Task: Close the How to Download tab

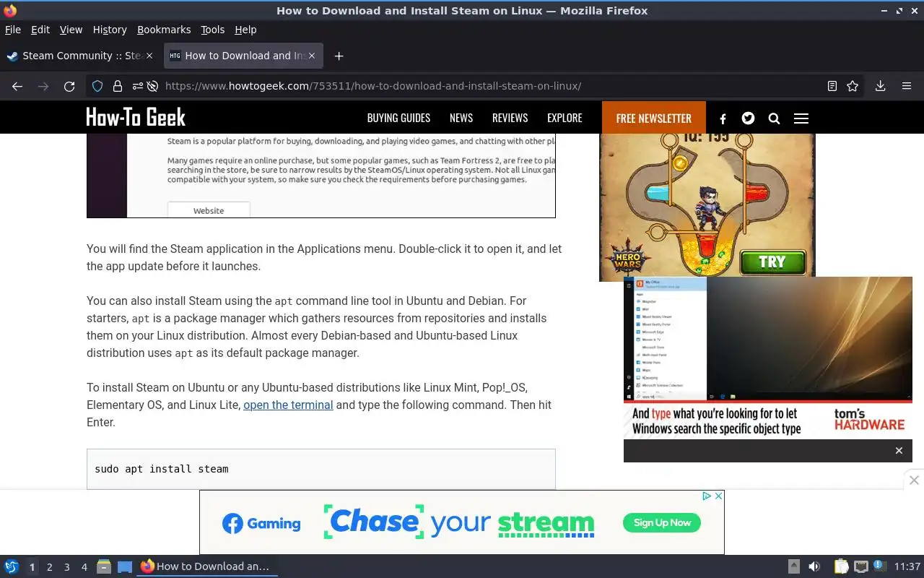Action: (312, 56)
